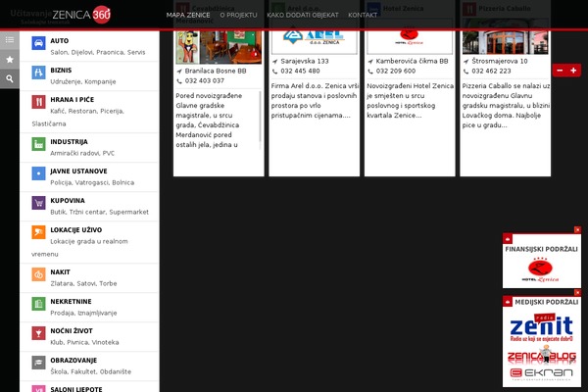Screen dimensions: 588x392
Task: Open the BIZNIS category title
Action: (61, 71)
